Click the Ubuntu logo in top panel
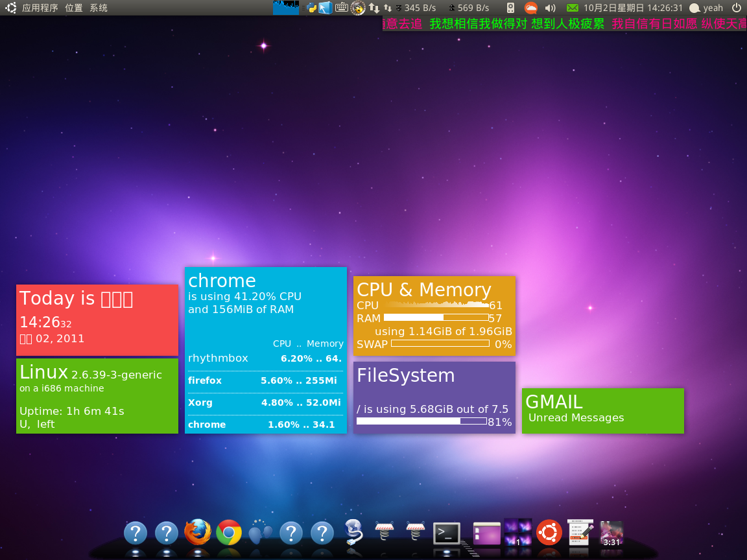Viewport: 747px width, 560px height. 10,8
